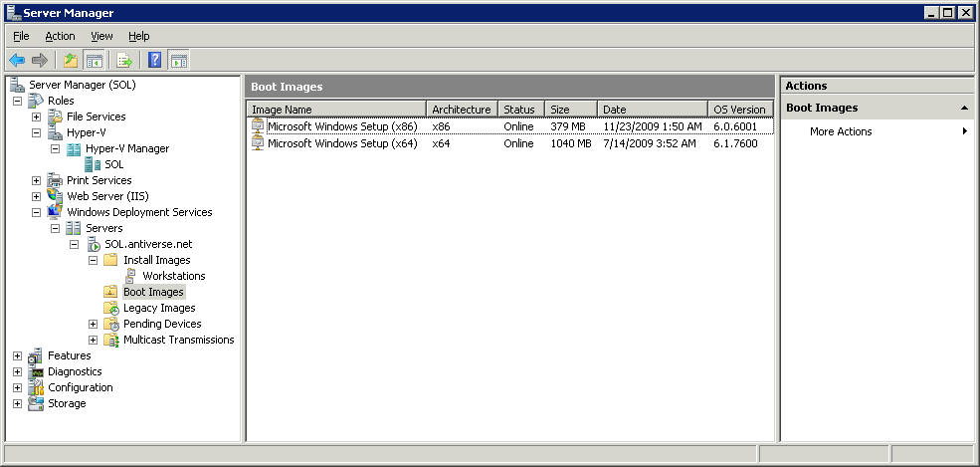The image size is (980, 467).
Task: Sort by OS Version column header
Action: [x=740, y=110]
